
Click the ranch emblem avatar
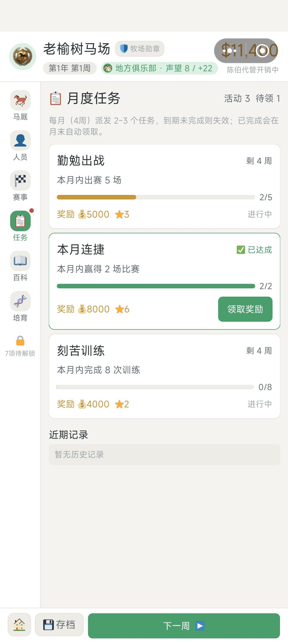pyautogui.click(x=23, y=57)
